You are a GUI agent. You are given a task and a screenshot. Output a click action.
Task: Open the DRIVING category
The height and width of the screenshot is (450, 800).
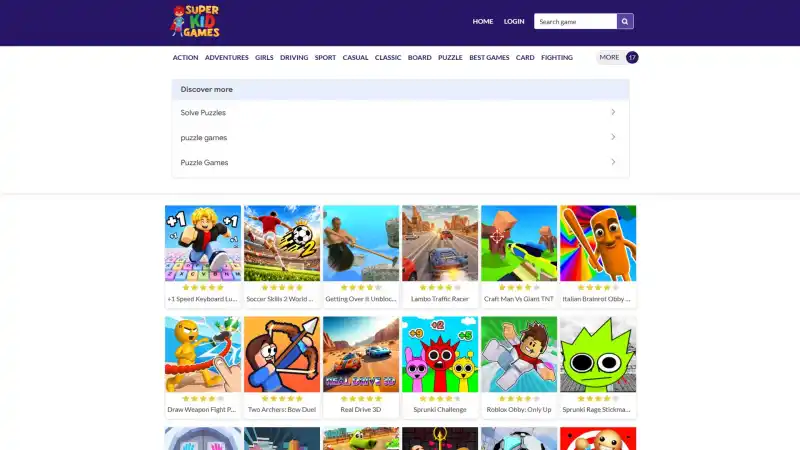(x=294, y=58)
